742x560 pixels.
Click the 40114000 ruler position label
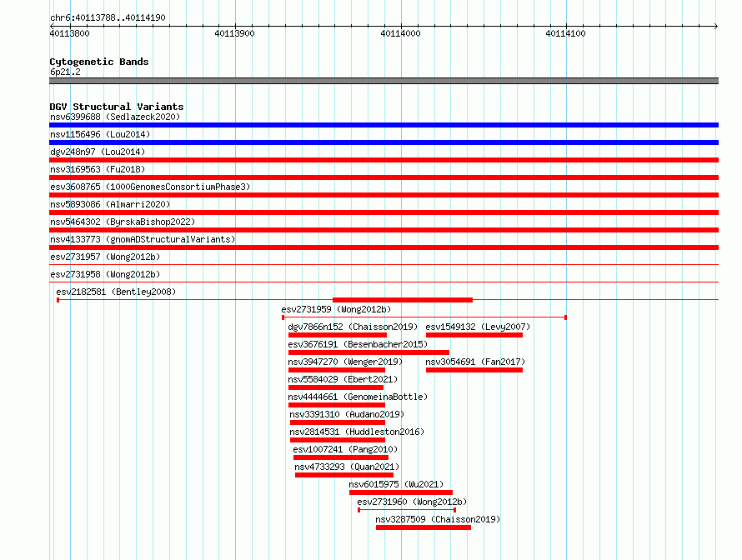click(400, 33)
